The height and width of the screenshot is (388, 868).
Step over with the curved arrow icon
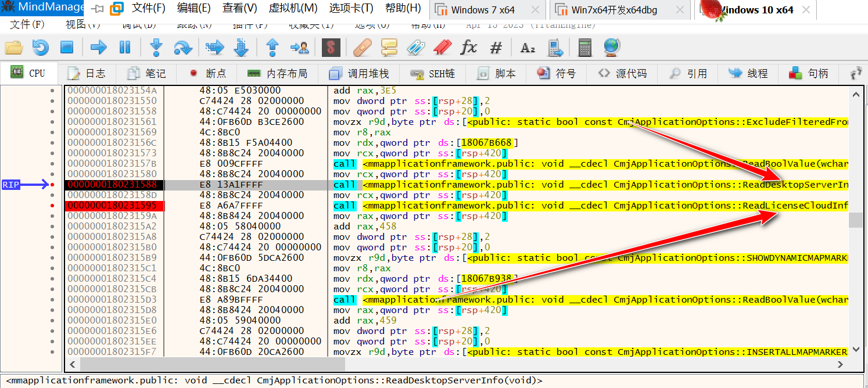point(182,48)
